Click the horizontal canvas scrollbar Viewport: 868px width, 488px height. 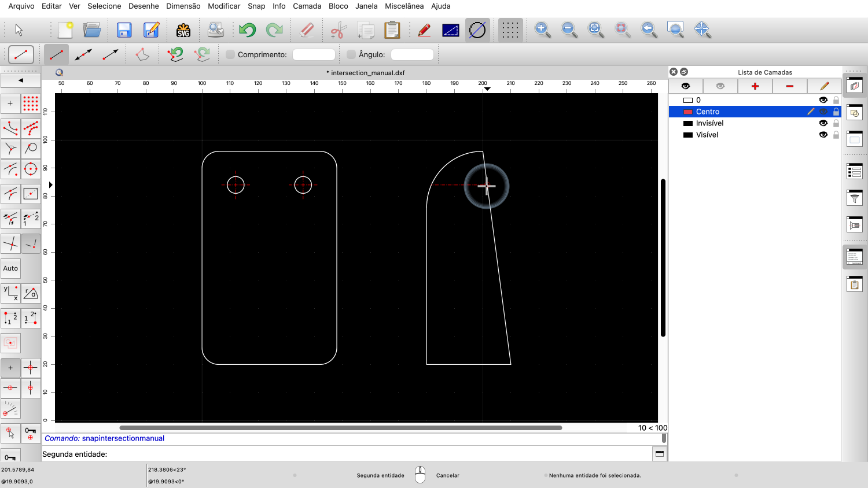click(341, 428)
